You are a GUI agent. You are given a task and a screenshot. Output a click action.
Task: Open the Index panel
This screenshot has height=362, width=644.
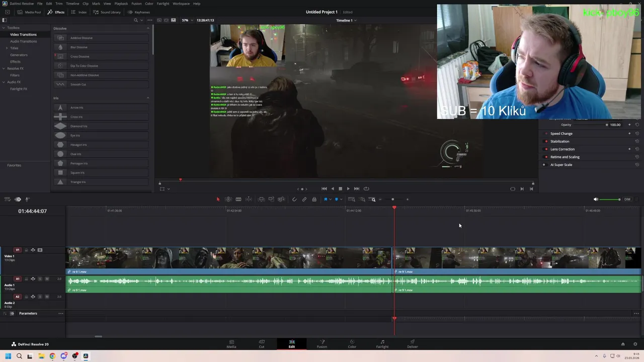tap(79, 12)
